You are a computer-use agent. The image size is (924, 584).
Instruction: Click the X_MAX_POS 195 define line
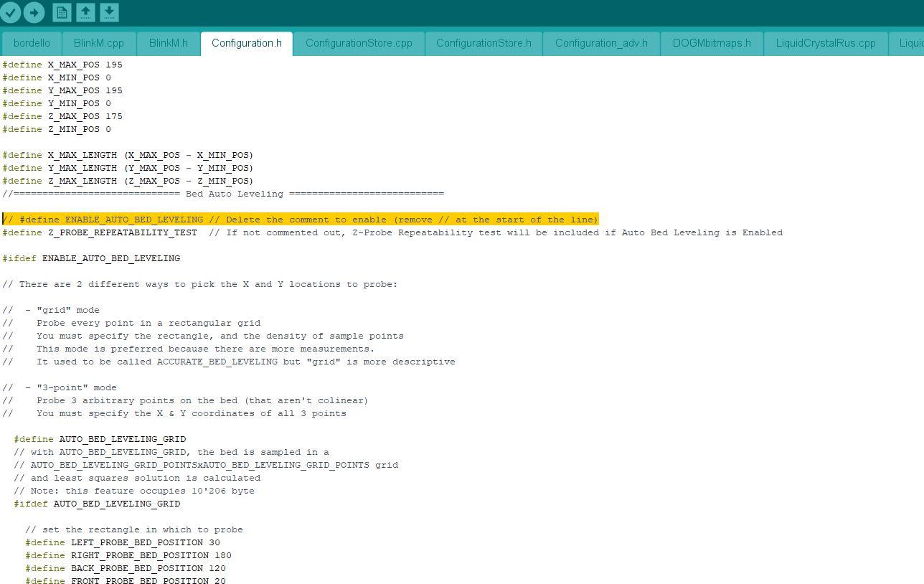coord(62,65)
